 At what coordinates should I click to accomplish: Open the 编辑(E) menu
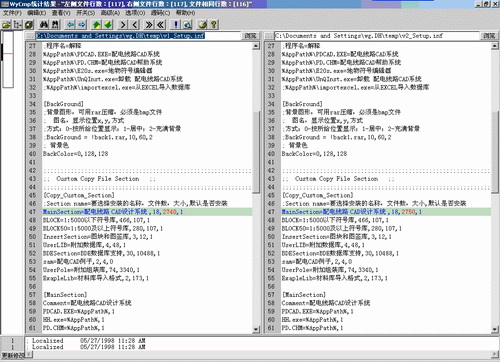[36, 13]
